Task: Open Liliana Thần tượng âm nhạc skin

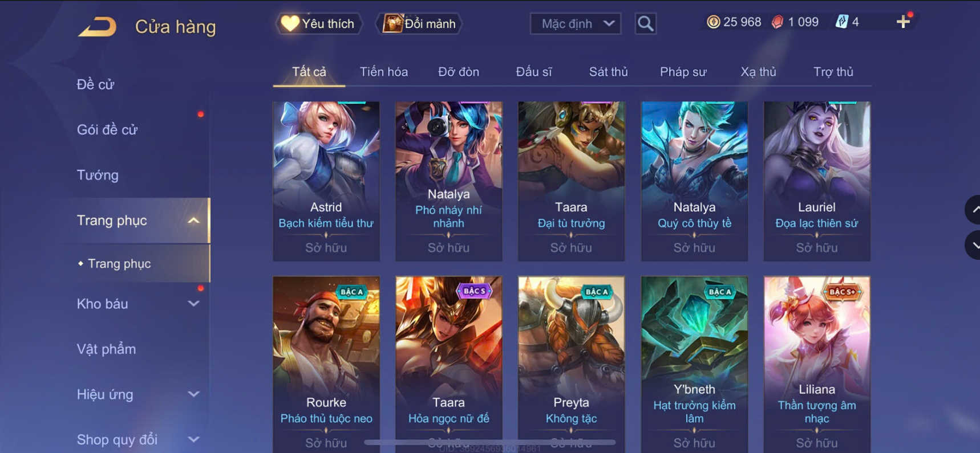Action: [817, 365]
